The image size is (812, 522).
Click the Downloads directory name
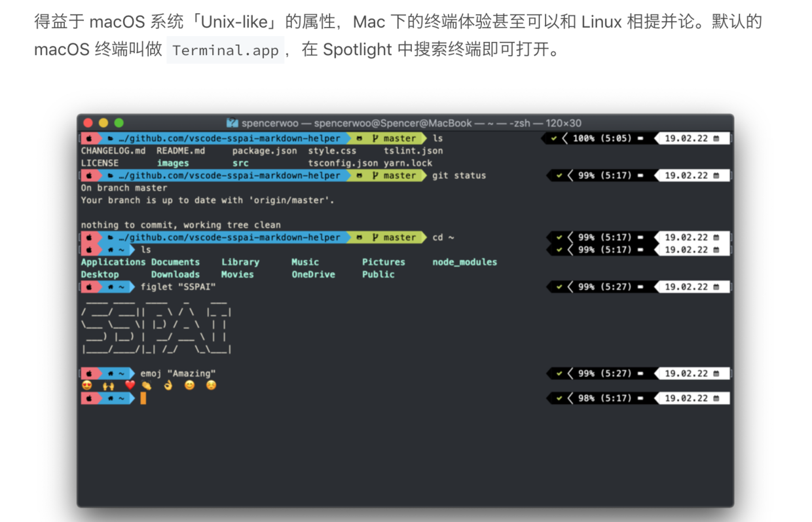(x=175, y=274)
